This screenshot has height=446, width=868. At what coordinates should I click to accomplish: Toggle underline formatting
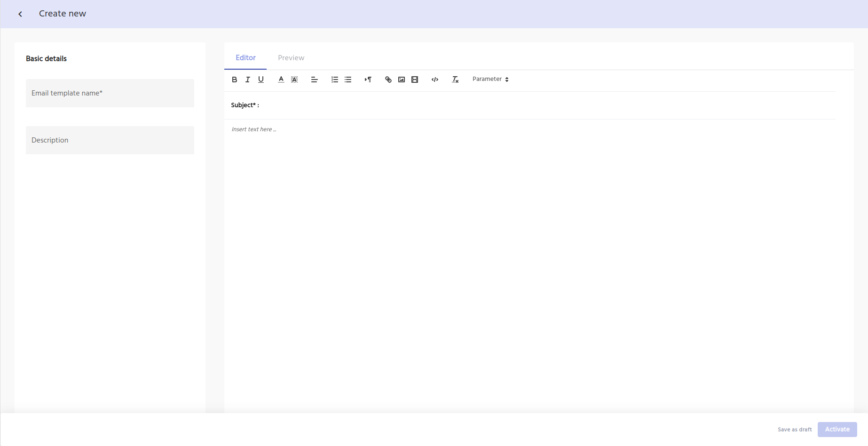pyautogui.click(x=261, y=80)
